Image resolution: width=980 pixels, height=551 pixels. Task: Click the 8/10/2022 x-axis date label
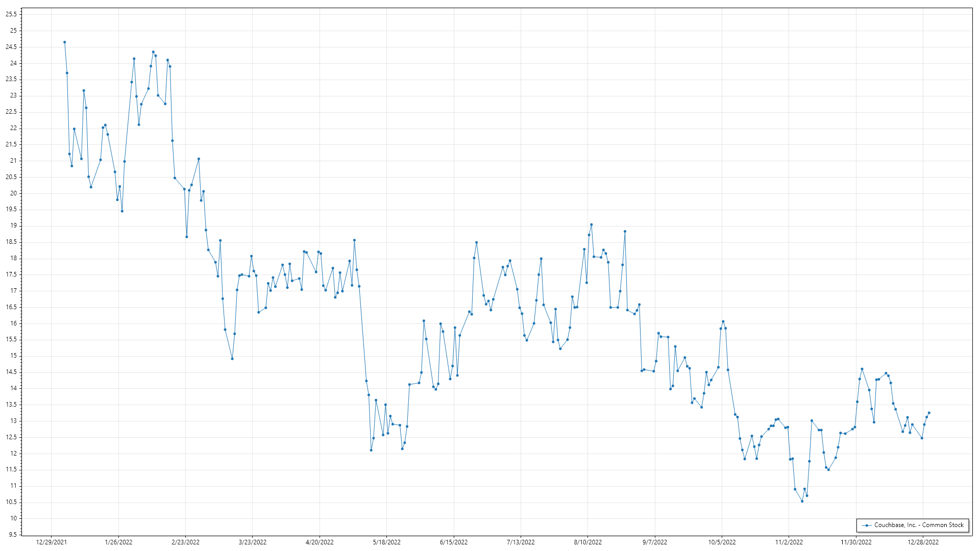587,542
